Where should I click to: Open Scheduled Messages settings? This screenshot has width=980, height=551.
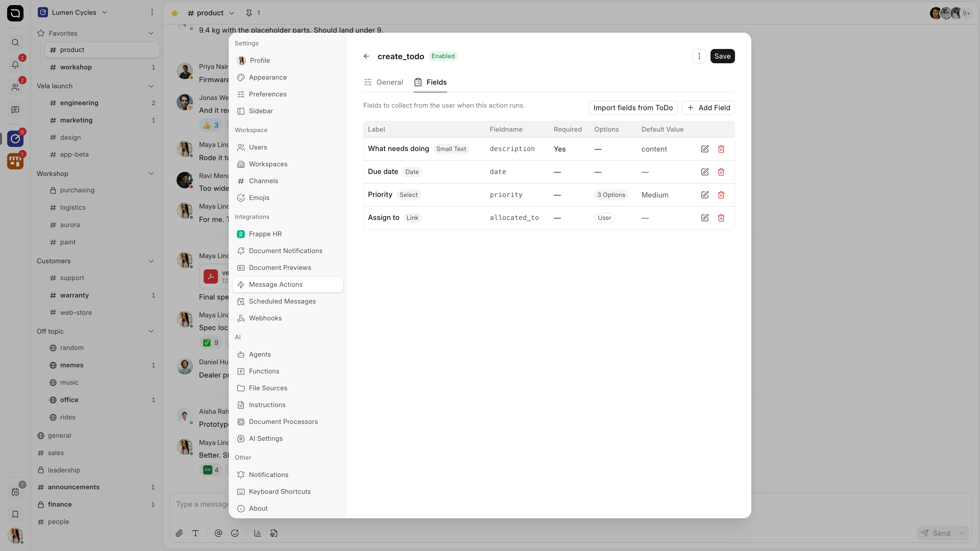(x=288, y=301)
